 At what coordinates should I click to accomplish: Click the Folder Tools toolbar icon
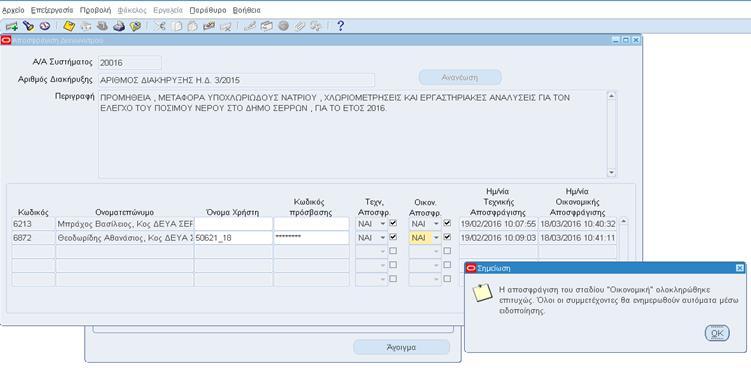[316, 26]
